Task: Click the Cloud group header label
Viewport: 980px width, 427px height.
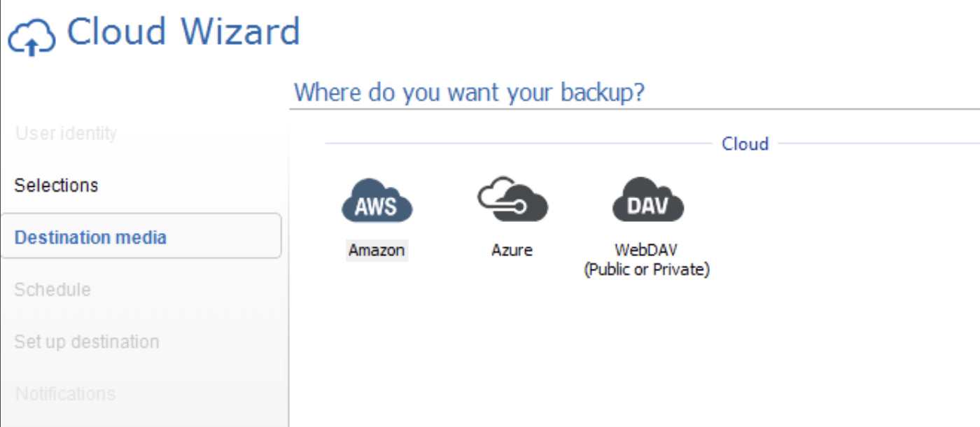Action: click(745, 143)
